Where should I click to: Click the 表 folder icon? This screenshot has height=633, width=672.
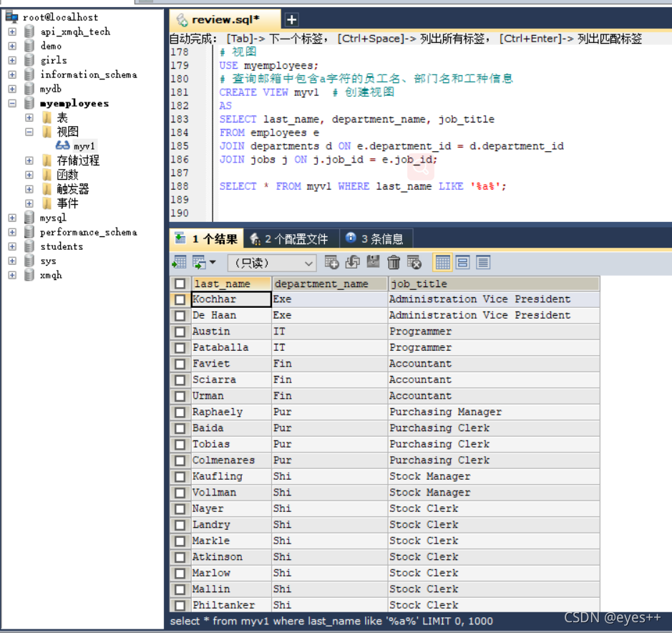tap(47, 117)
